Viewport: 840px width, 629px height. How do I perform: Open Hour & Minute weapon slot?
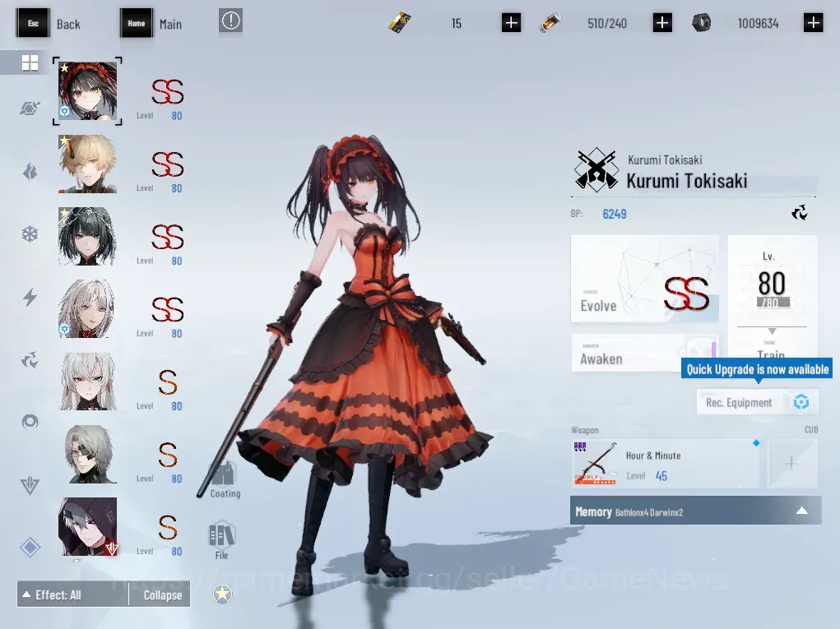pyautogui.click(x=666, y=464)
